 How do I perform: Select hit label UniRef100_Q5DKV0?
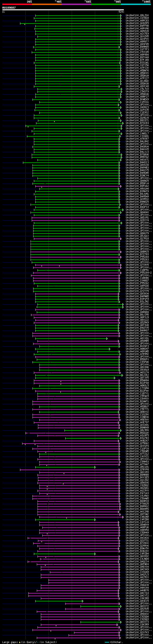click(137, 73)
